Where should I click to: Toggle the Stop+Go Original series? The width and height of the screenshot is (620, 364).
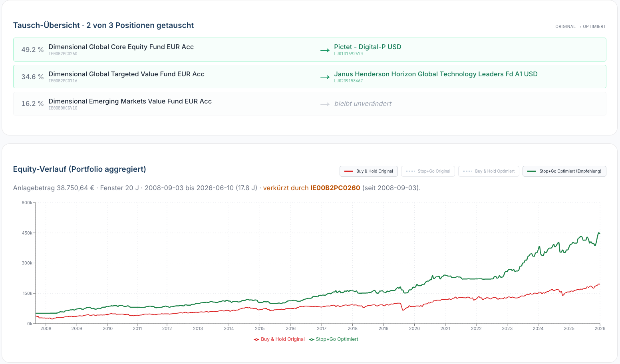[x=428, y=171]
